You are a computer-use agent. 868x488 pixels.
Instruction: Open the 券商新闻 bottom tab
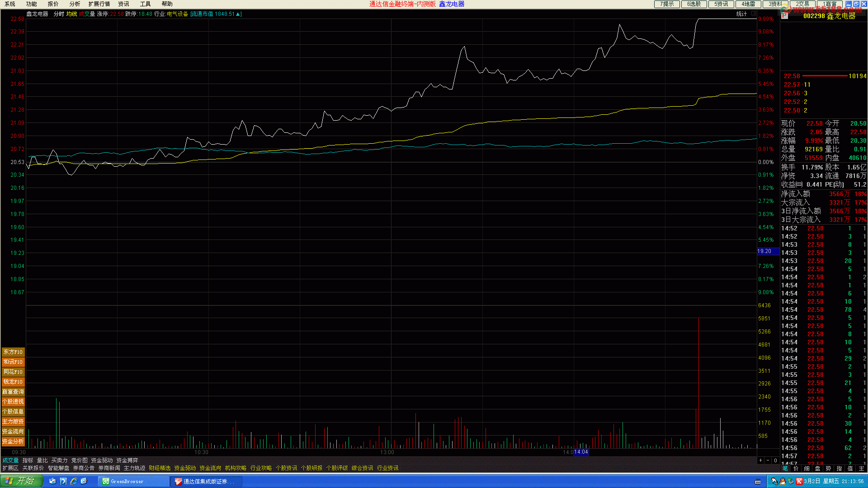109,468
